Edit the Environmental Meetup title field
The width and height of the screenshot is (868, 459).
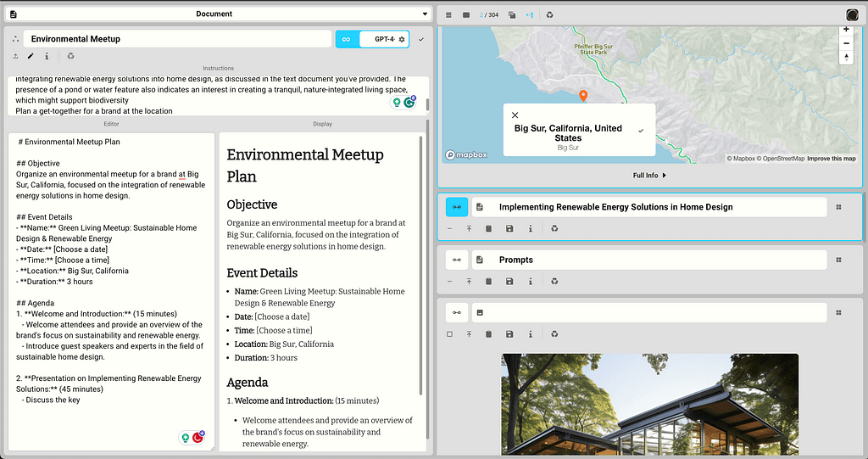point(177,39)
